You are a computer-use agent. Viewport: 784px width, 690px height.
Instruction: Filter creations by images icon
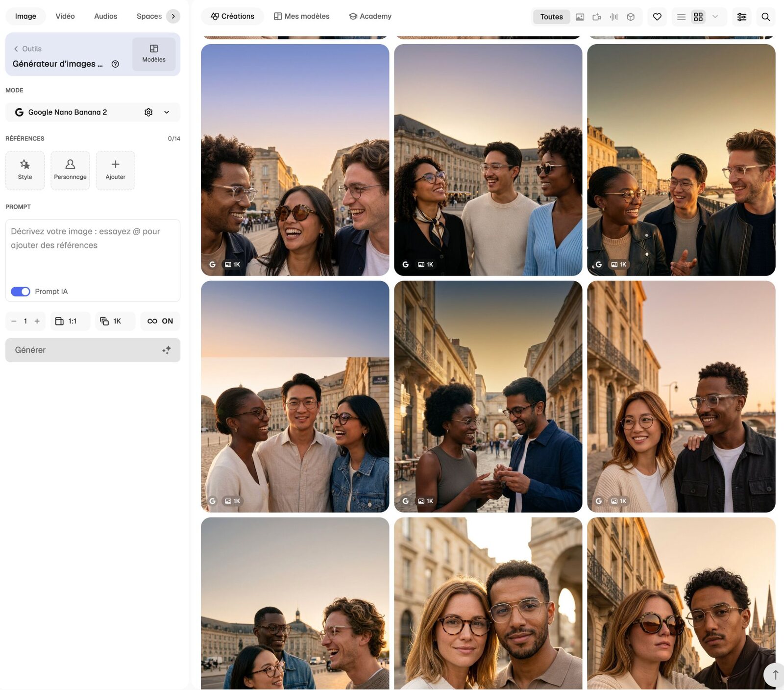pos(580,17)
